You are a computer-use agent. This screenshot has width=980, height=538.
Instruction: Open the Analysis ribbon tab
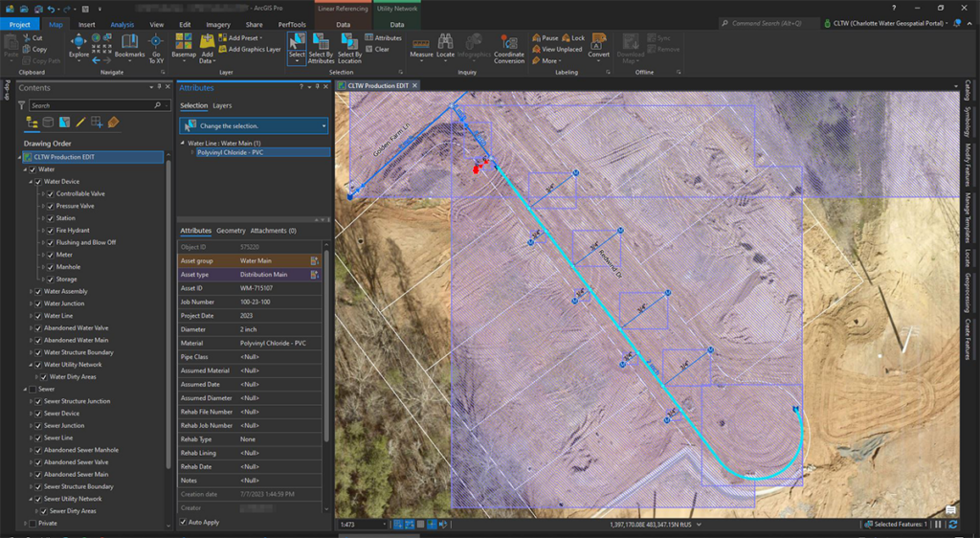click(122, 24)
